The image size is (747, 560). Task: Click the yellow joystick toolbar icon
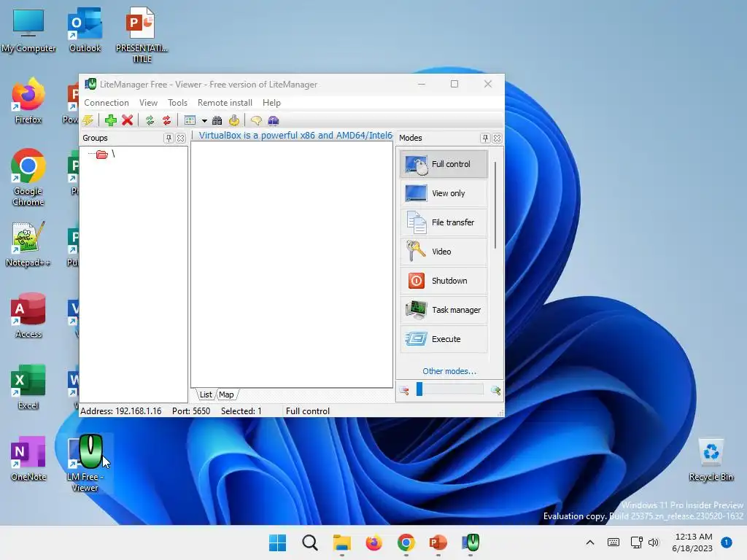(234, 120)
